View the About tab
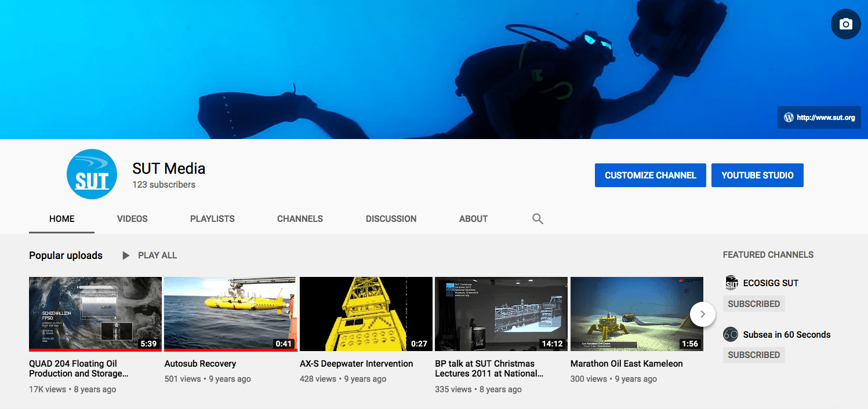The width and height of the screenshot is (868, 409). point(473,219)
